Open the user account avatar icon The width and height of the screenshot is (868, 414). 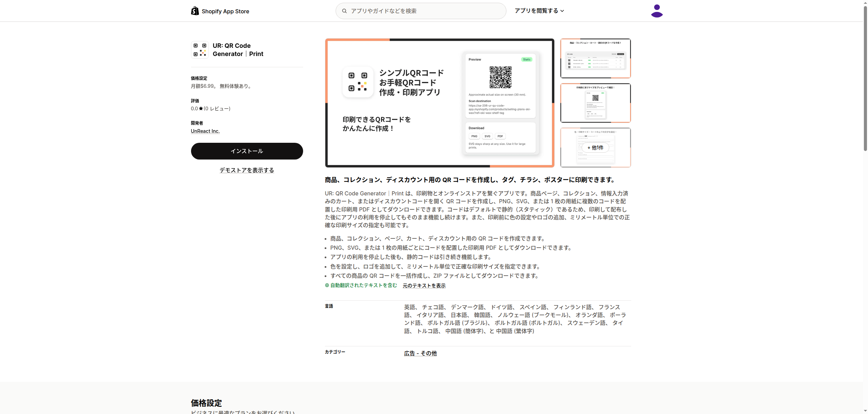point(656,11)
